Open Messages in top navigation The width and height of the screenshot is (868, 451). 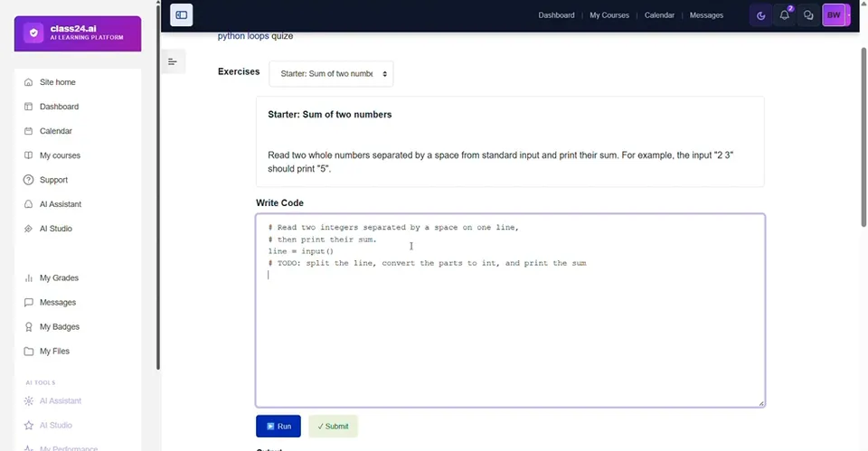pos(706,15)
